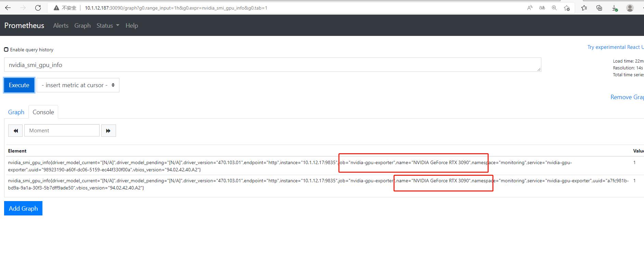Image resolution: width=644 pixels, height=264 pixels.
Task: Click the Prometheus brand title
Action: coord(24,26)
